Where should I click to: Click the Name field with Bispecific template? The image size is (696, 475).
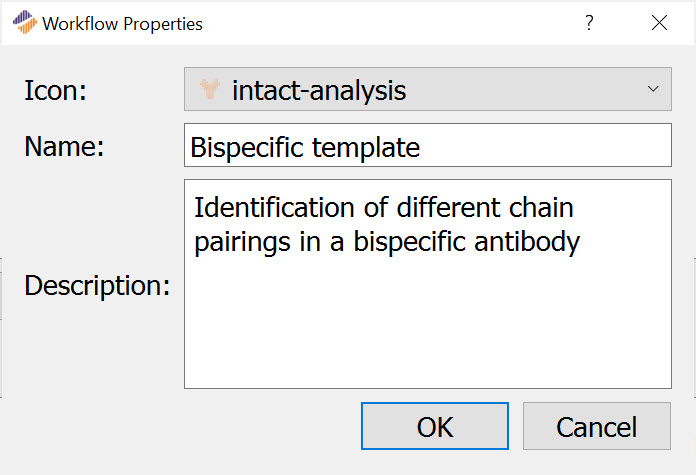[428, 145]
